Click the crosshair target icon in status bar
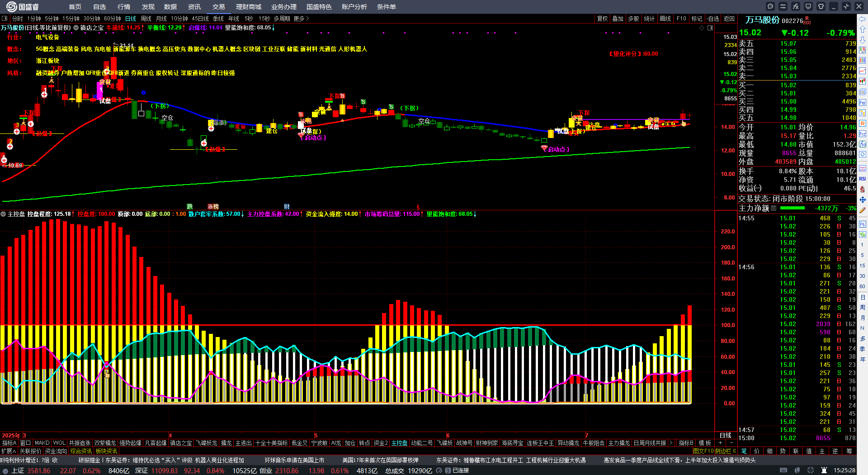 811,470
